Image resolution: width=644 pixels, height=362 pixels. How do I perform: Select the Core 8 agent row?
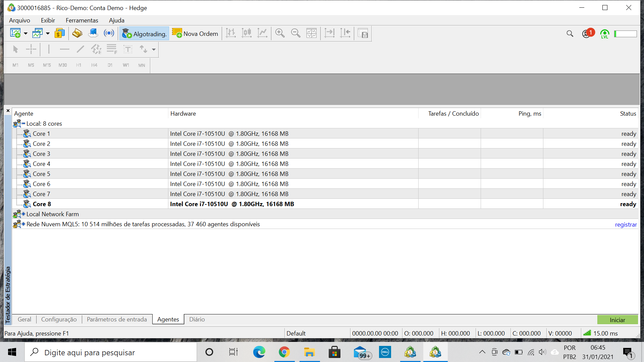point(325,204)
